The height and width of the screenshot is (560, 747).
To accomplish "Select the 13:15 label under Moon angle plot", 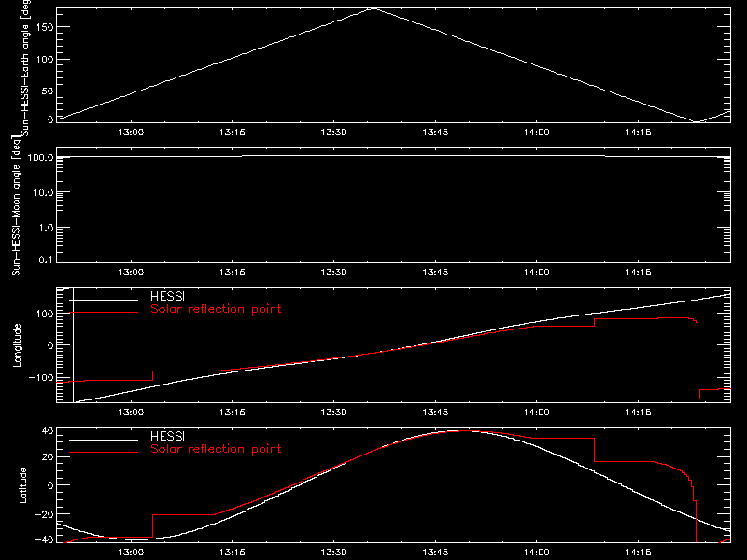I will (233, 273).
